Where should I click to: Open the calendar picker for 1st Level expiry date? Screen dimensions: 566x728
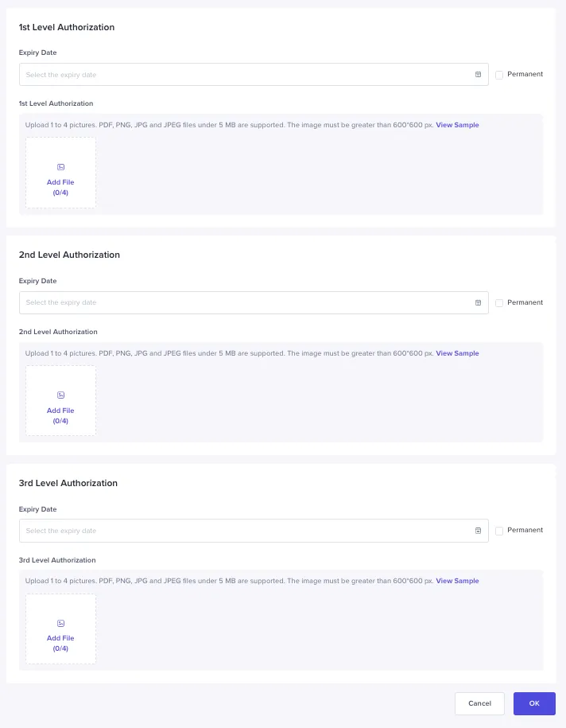[x=478, y=74]
